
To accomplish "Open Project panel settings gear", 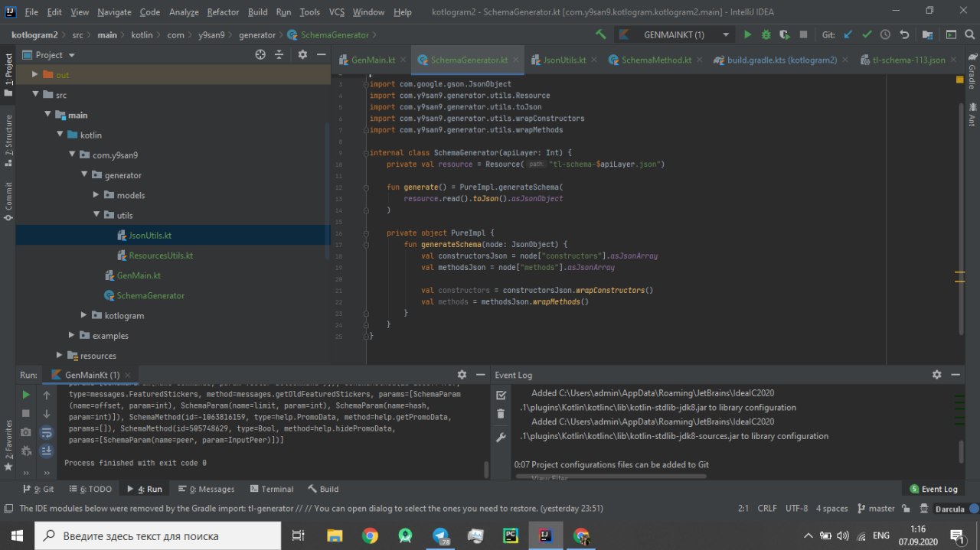I will [x=302, y=54].
